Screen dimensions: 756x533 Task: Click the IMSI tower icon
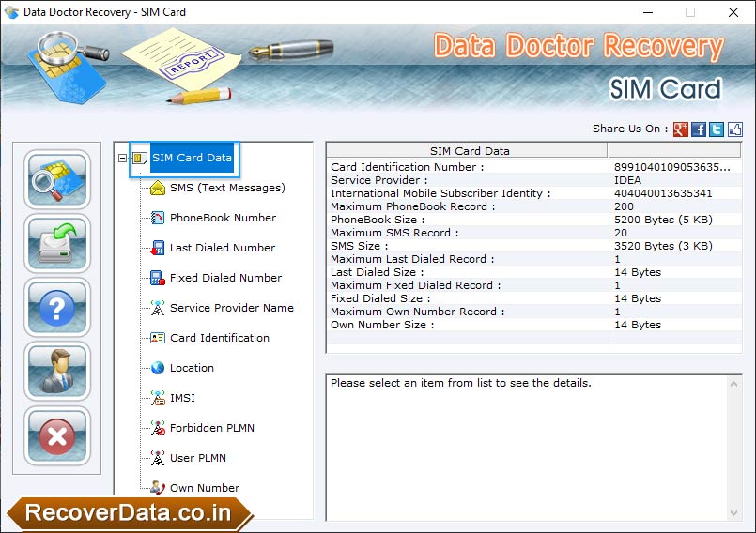click(x=158, y=398)
